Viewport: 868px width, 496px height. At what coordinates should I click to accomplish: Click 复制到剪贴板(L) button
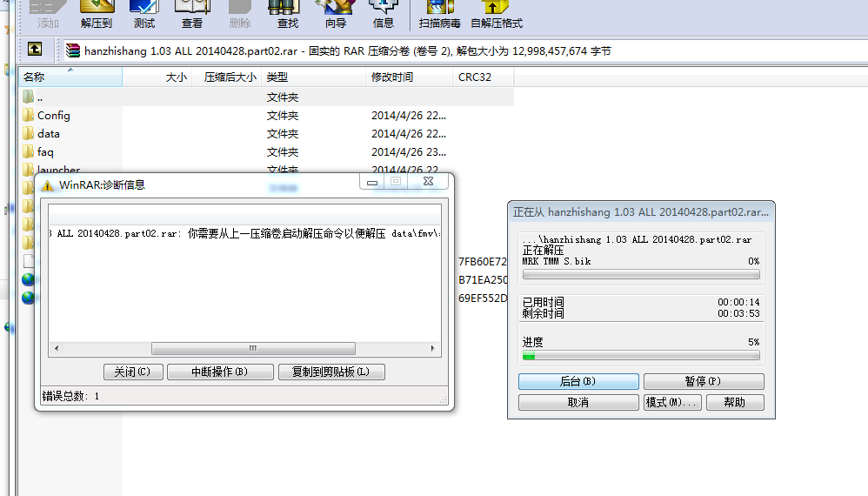(331, 372)
